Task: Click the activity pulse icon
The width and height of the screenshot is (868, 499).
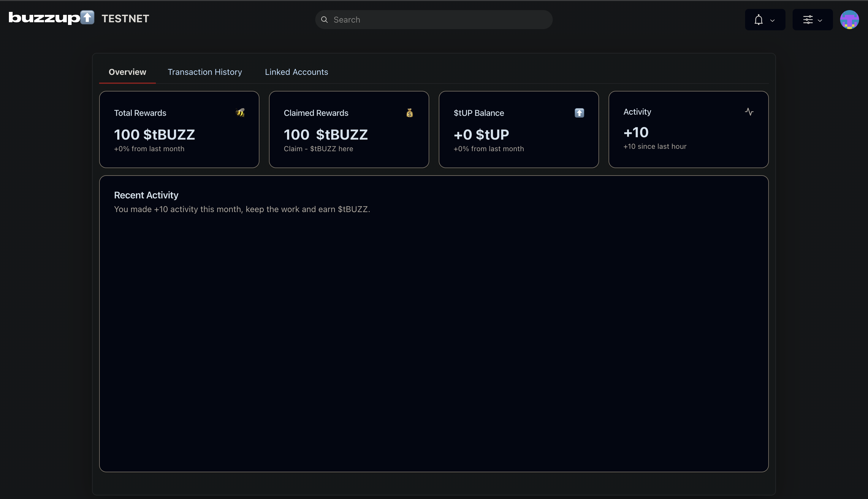Action: 749,112
